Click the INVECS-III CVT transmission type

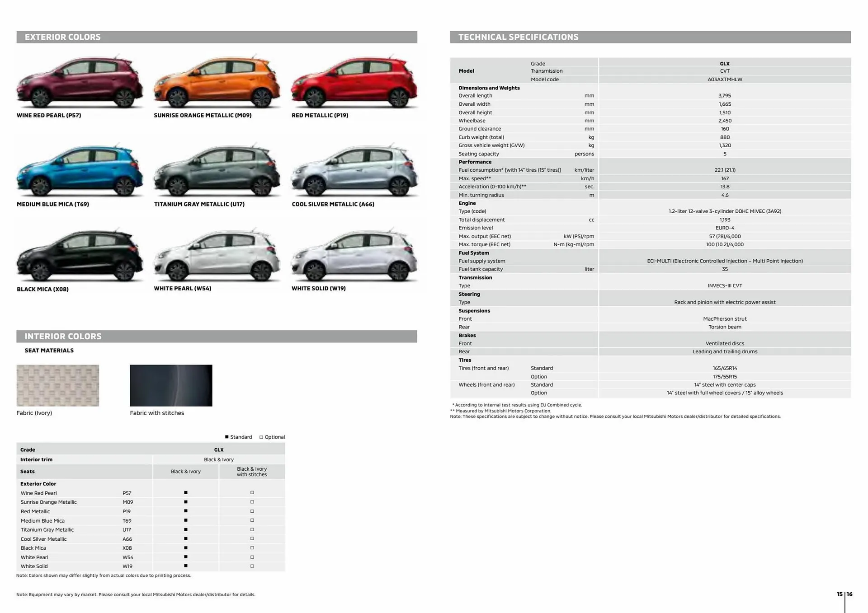point(725,285)
